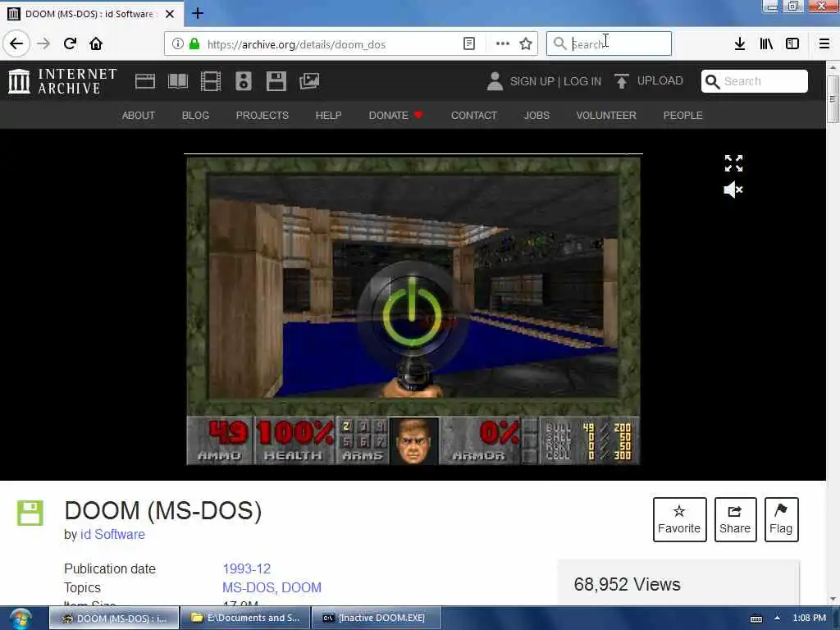Image resolution: width=840 pixels, height=630 pixels.
Task: Show site information icon in address bar
Action: click(177, 44)
